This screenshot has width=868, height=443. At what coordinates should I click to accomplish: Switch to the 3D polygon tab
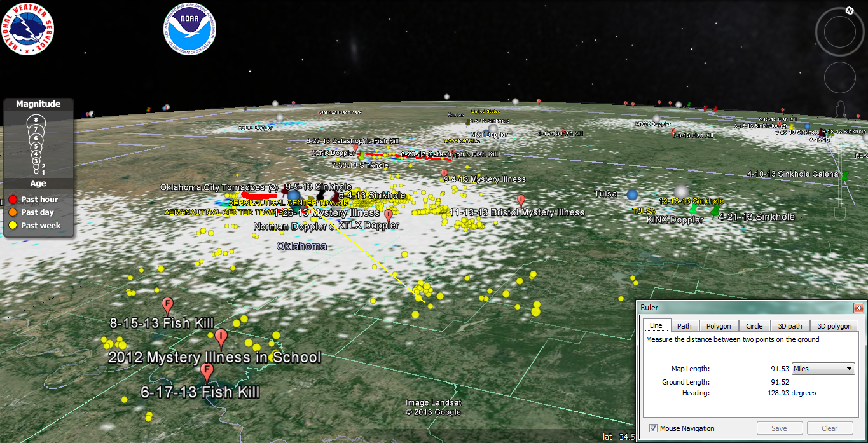pyautogui.click(x=834, y=326)
